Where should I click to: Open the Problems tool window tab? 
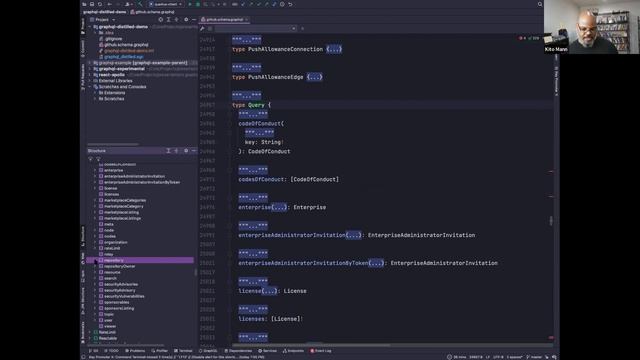click(135, 351)
